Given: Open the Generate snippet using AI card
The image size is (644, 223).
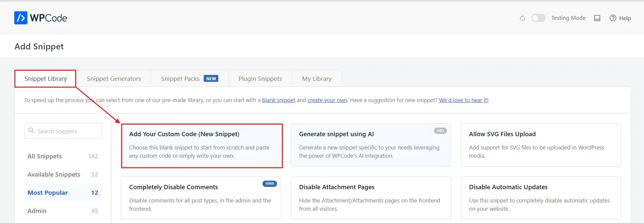Looking at the screenshot, I should [x=371, y=145].
